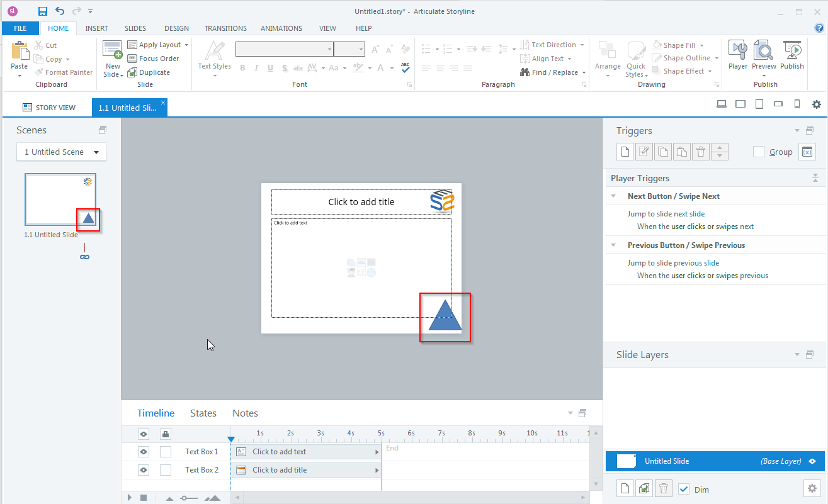The width and height of the screenshot is (828, 504).
Task: Edit the selected trigger
Action: [x=644, y=152]
